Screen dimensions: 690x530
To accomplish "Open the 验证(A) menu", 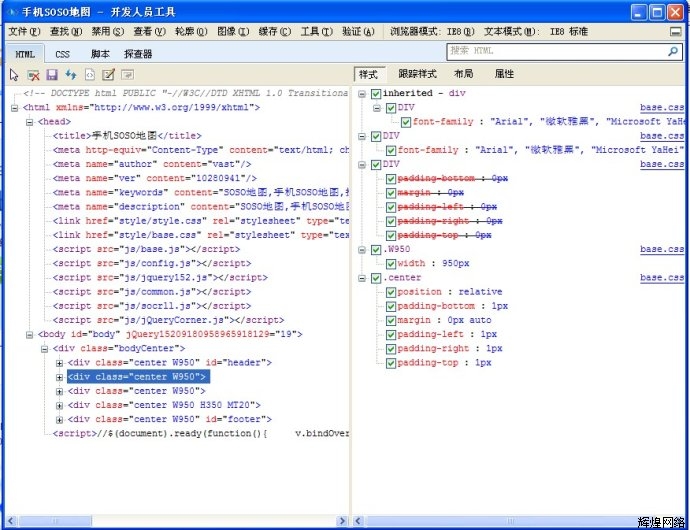I will (x=359, y=32).
